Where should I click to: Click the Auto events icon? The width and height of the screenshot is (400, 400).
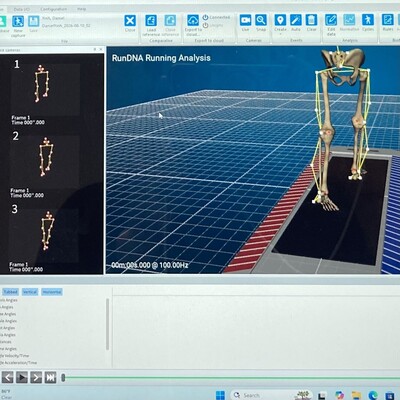[296, 20]
